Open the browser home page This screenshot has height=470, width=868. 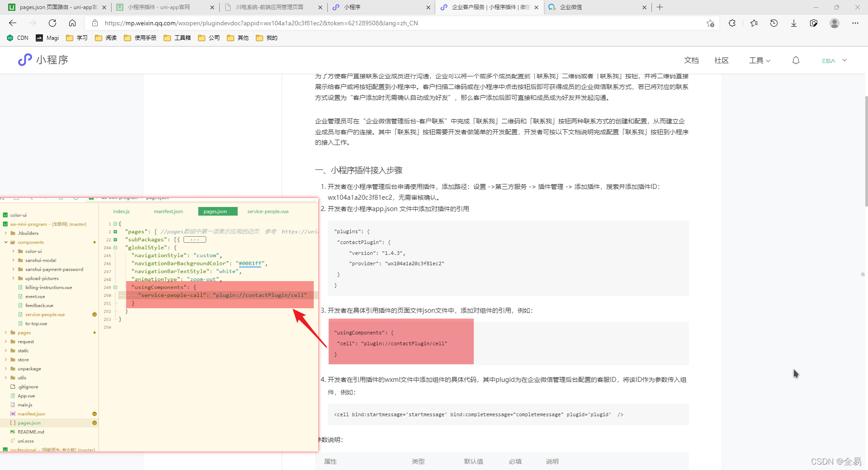[72, 23]
